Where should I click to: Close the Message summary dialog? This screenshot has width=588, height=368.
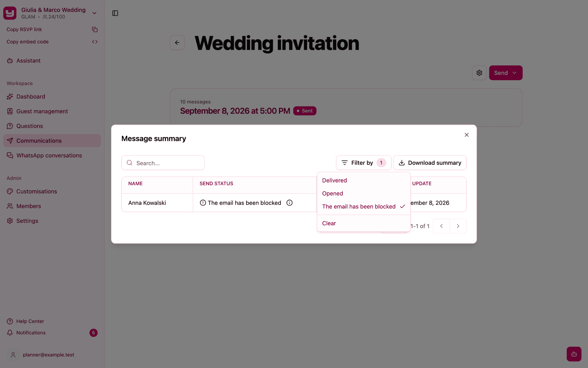point(466,135)
